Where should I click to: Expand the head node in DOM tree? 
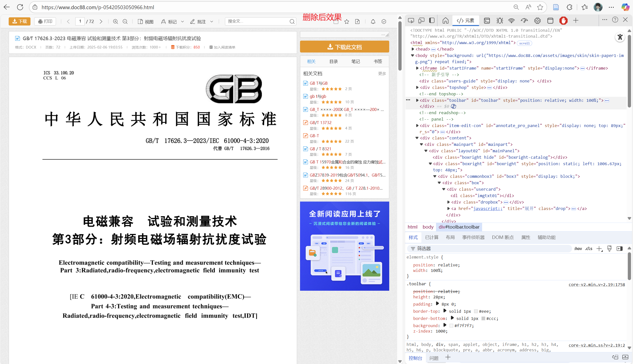tap(413, 49)
